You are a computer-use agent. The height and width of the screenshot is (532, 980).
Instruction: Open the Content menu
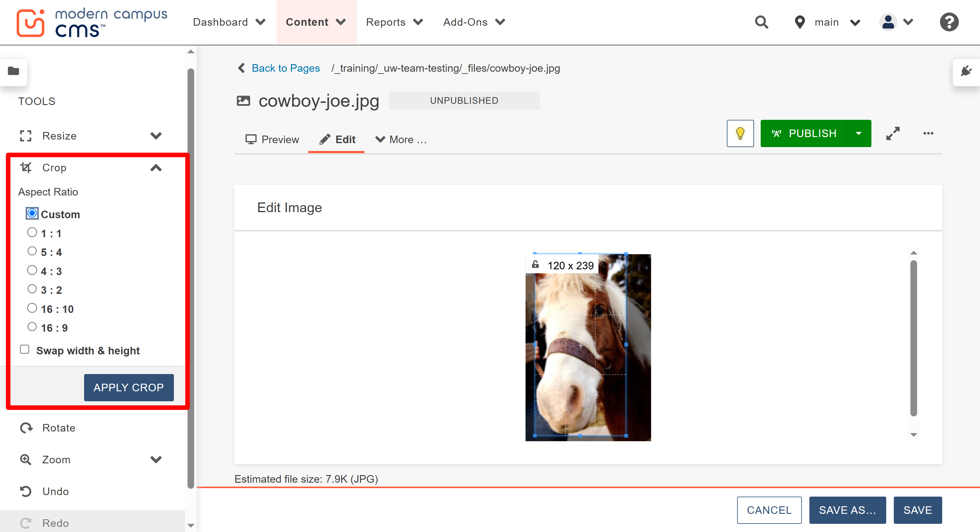[316, 22]
